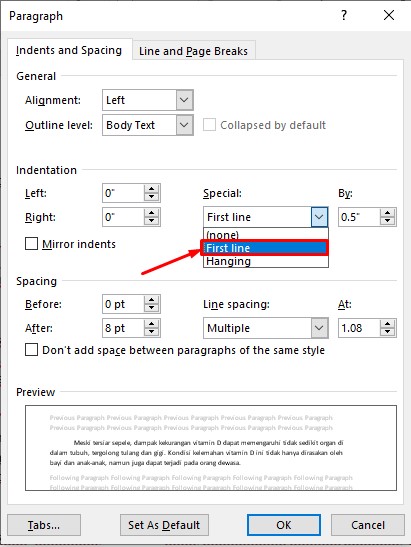Toggle Don't add space between paragraphs

click(x=31, y=350)
